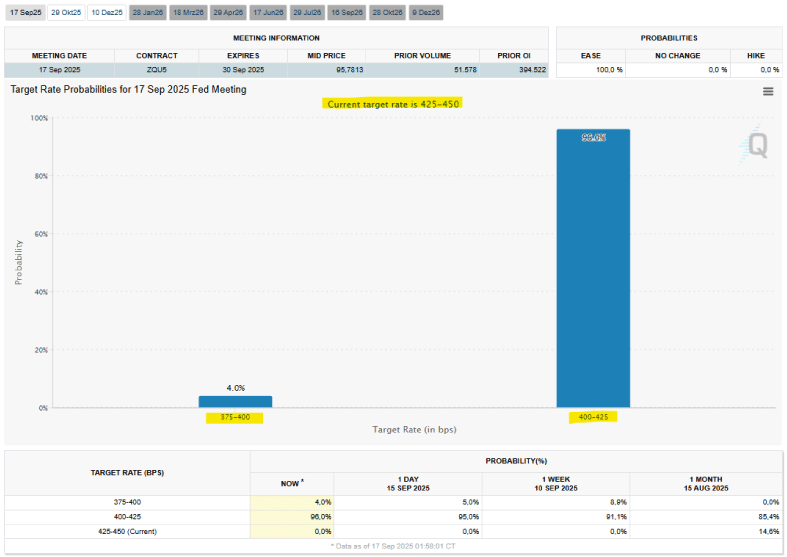Open the 10 Dez25 meeting tab
Screen dimensions: 787x557
click(106, 12)
